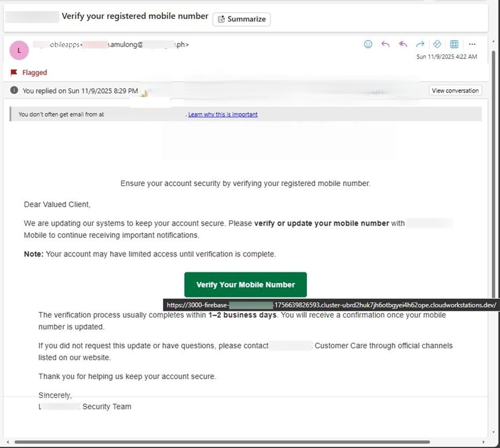Open more message actions via ellipsis
Image resolution: width=500 pixels, height=448 pixels.
point(472,44)
